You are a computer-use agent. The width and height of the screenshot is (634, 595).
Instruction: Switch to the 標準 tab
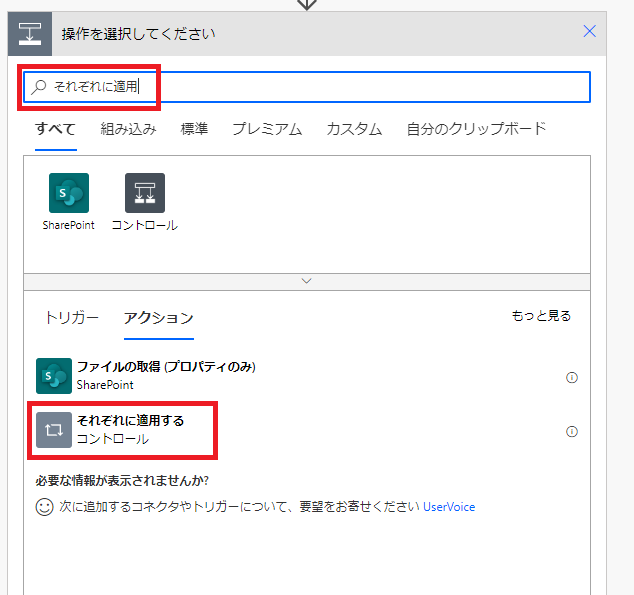point(194,128)
